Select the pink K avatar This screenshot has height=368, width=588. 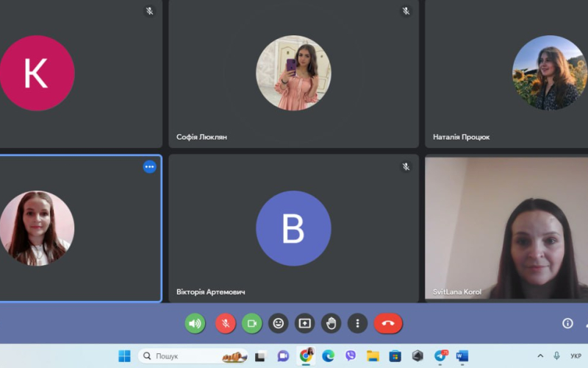37,73
